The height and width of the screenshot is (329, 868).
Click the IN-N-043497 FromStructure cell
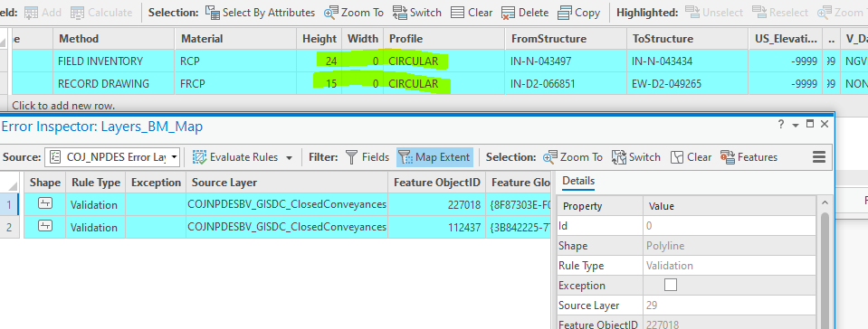(566, 61)
